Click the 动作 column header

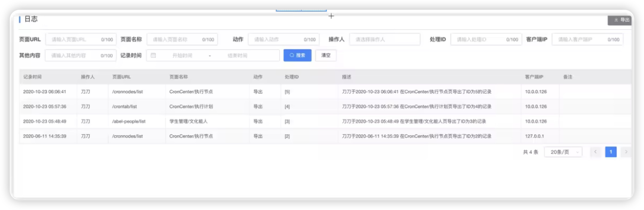258,77
